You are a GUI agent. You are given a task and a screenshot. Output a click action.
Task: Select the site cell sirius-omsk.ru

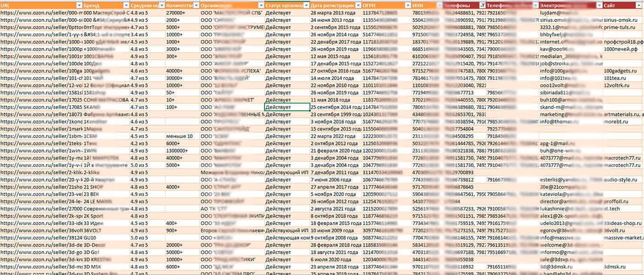pos(622,20)
